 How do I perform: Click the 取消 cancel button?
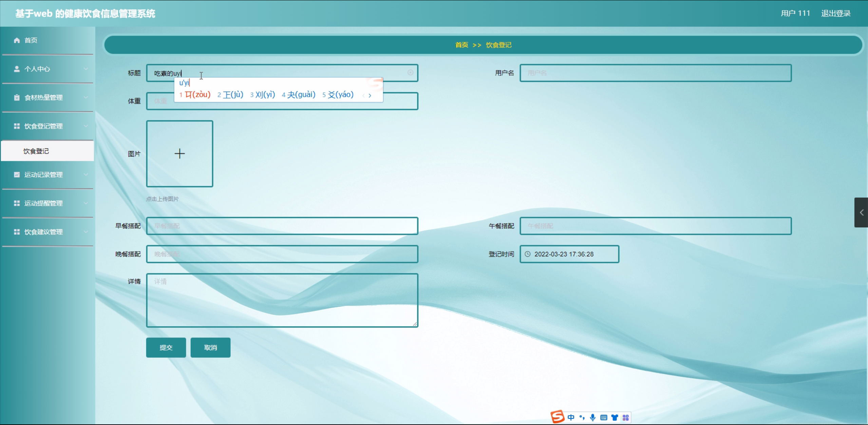(210, 347)
